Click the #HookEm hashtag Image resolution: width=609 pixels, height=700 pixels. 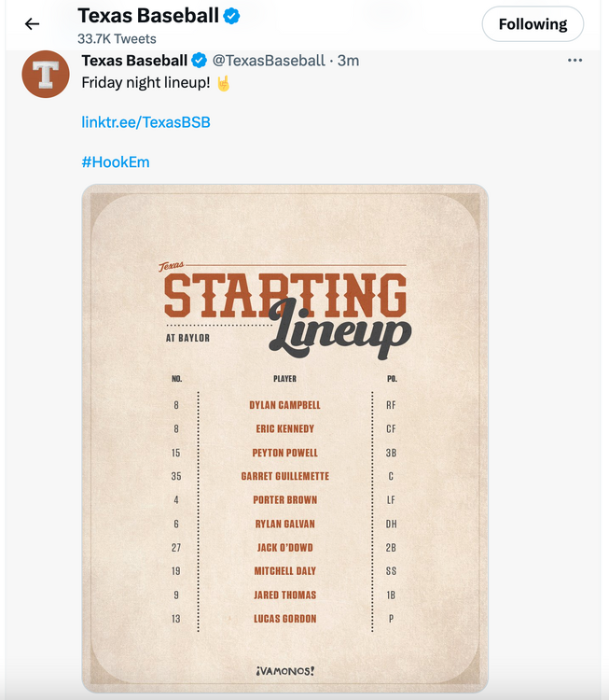click(x=116, y=161)
